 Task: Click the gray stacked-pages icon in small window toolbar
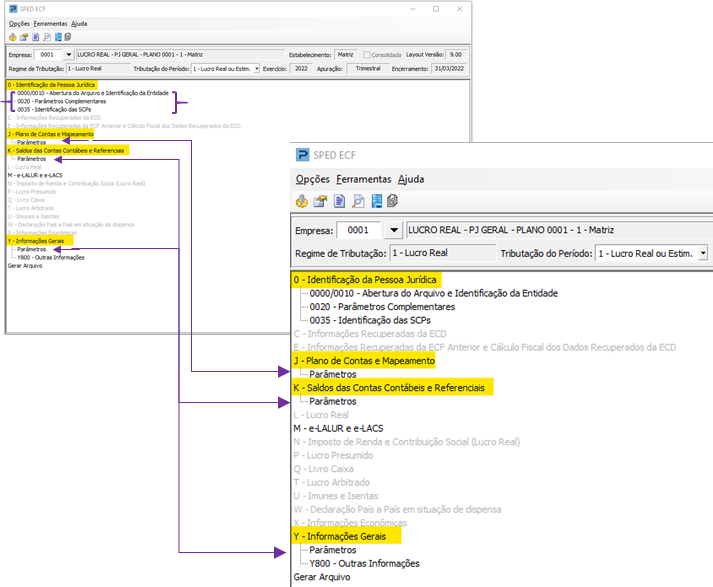tap(68, 37)
